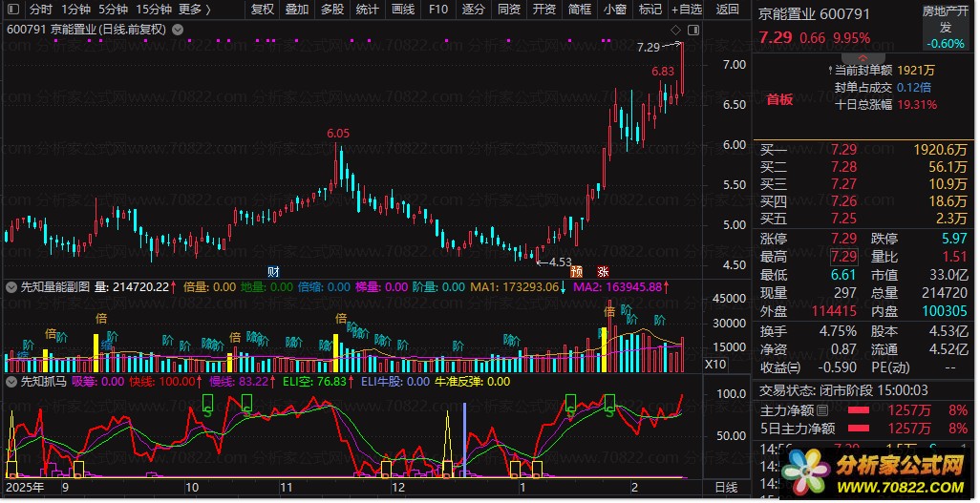Click 返回 to go back
980x503 pixels.
click(727, 10)
